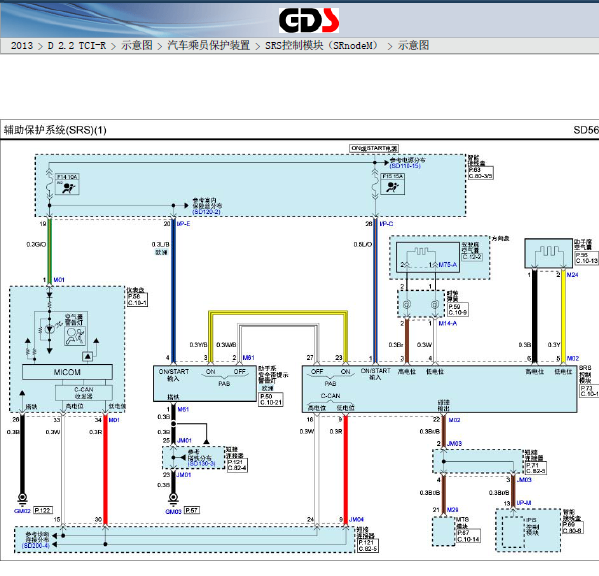Click connector label I/P-C
This screenshot has height=576, width=599.
coord(386,224)
